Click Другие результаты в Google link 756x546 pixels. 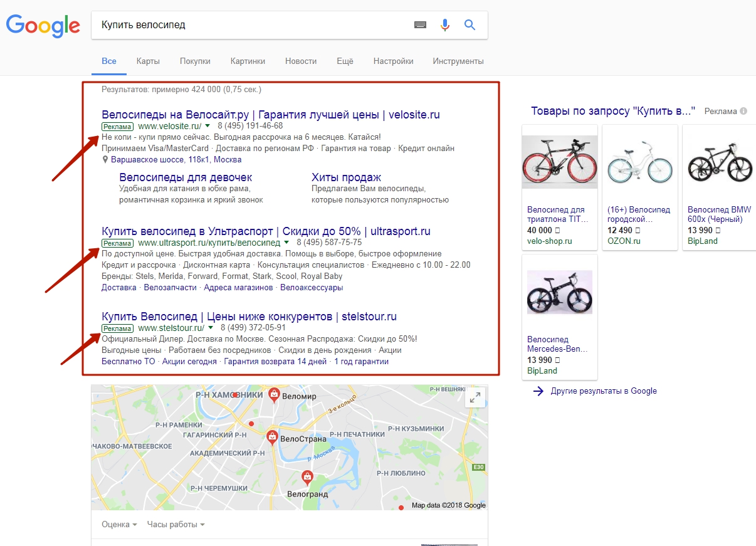[604, 391]
